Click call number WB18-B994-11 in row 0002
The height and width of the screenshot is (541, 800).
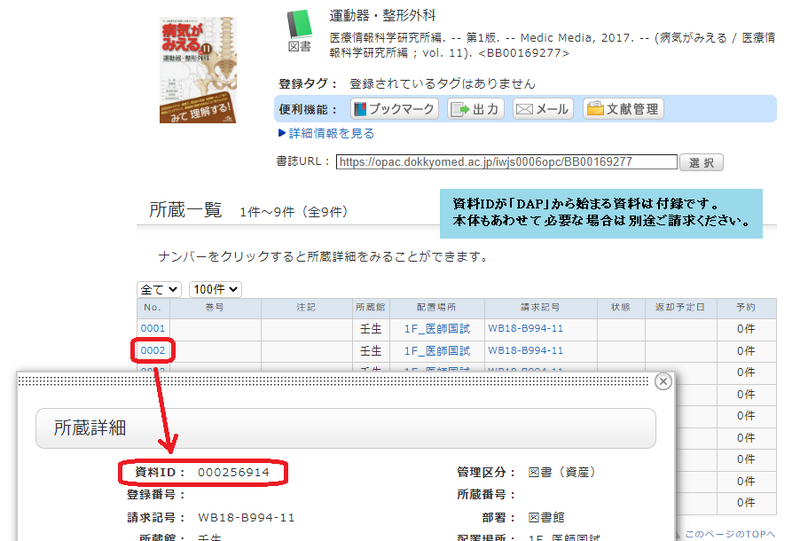[x=526, y=351]
